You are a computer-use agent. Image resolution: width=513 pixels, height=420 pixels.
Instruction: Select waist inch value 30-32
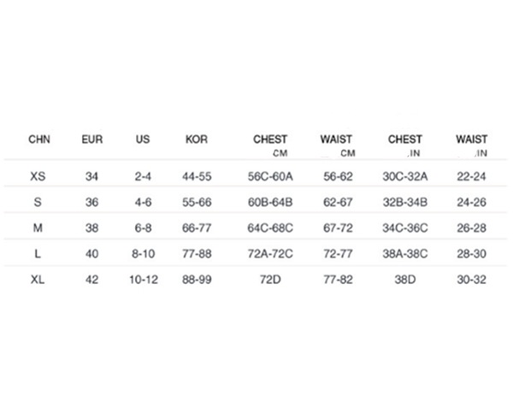tap(471, 280)
